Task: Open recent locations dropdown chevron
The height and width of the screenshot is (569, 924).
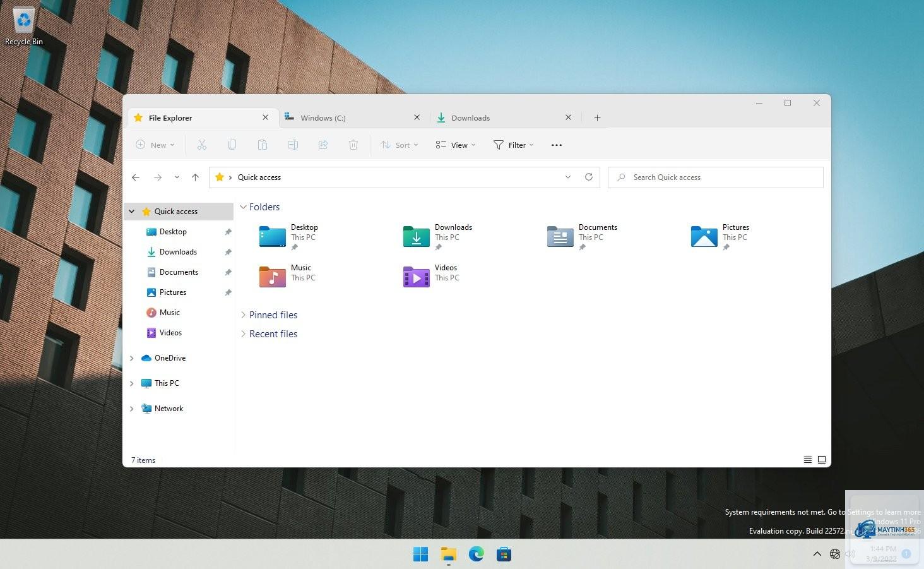Action: [x=177, y=177]
